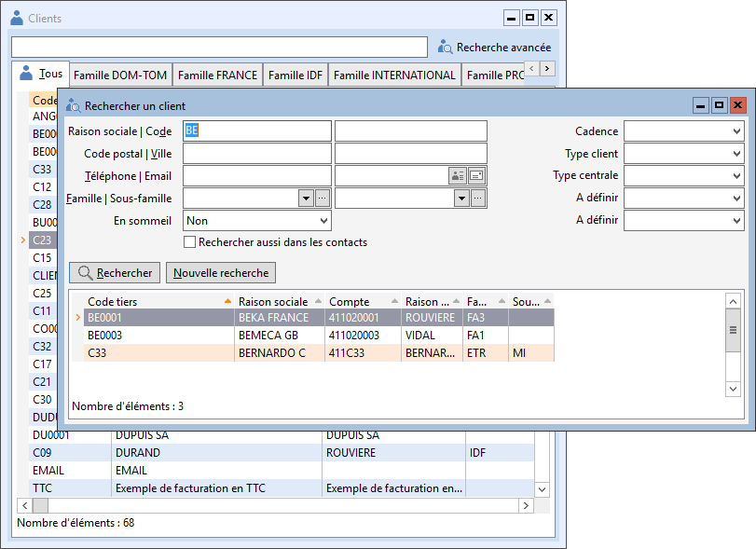Expand the Famille dropdown arrow
Image resolution: width=756 pixels, height=549 pixels.
(306, 199)
